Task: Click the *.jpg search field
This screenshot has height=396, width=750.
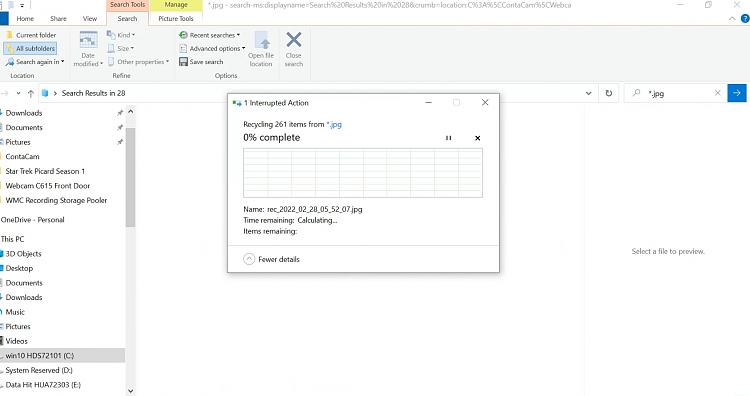Action: point(676,93)
